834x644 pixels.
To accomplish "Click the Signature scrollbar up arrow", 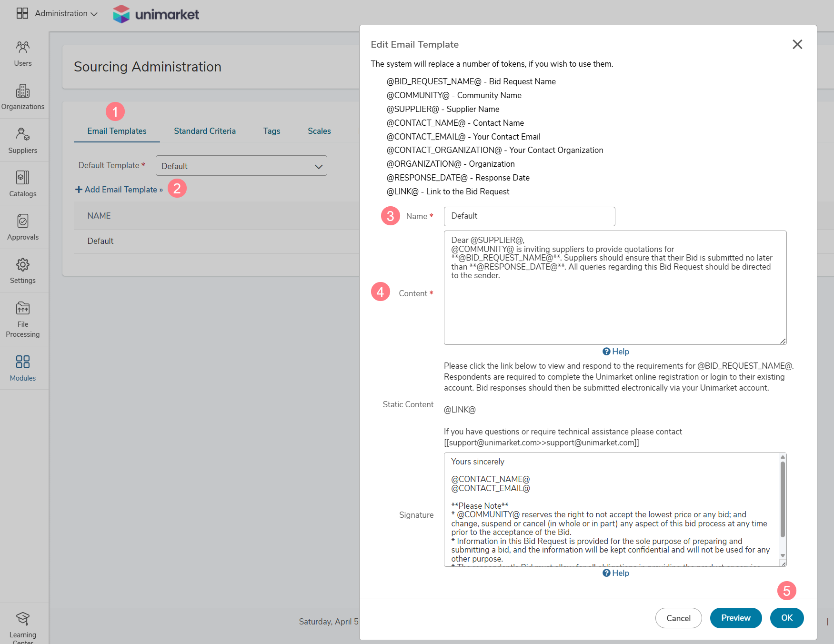I will point(783,457).
